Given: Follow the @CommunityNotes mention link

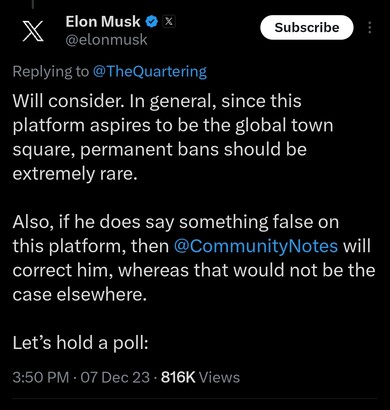Looking at the screenshot, I should [x=256, y=246].
